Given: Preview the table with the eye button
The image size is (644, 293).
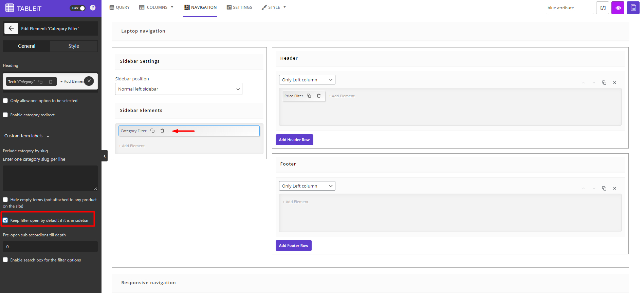Looking at the screenshot, I should (x=618, y=8).
